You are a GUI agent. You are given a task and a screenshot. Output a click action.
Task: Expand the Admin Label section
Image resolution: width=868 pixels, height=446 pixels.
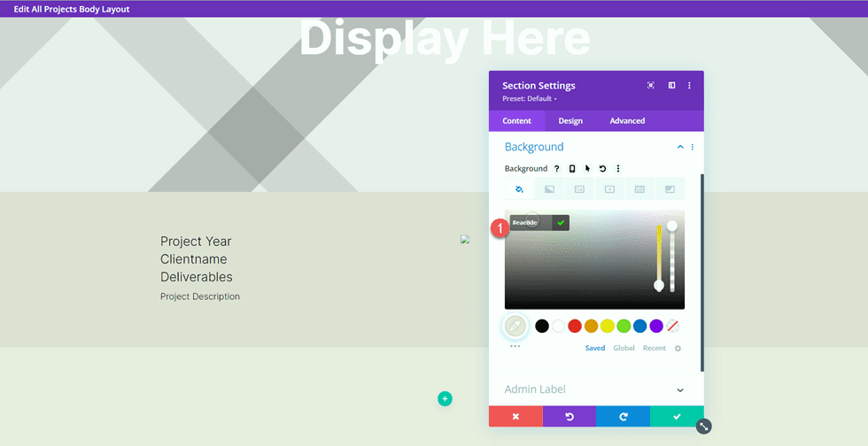680,390
